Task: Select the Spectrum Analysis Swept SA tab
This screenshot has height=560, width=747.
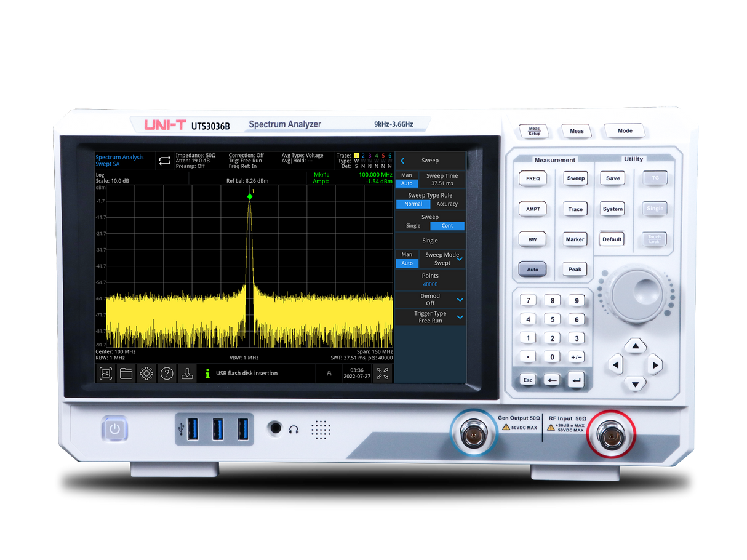Action: tap(121, 160)
